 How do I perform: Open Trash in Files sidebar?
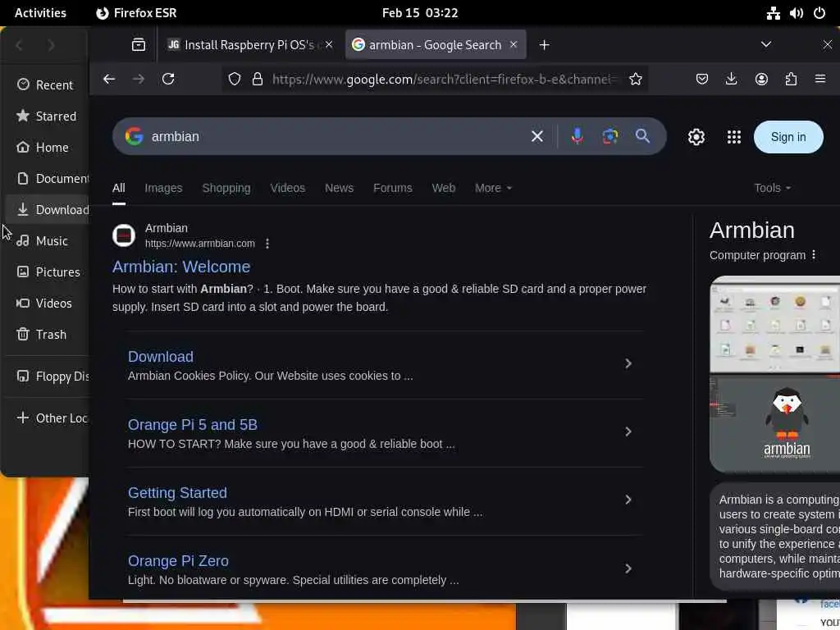click(46, 335)
